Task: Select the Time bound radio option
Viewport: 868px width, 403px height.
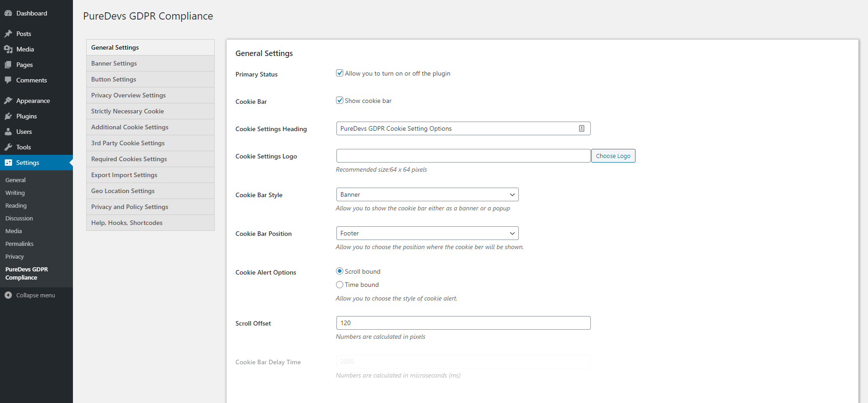Action: 340,285
